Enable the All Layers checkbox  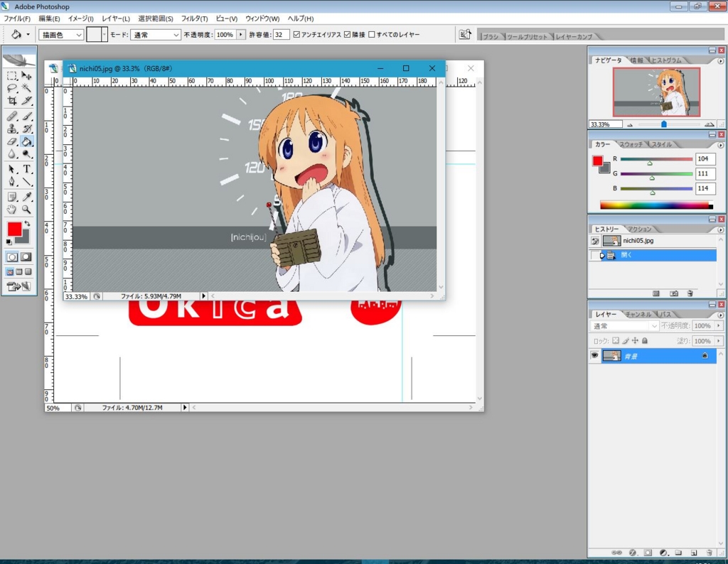click(371, 35)
